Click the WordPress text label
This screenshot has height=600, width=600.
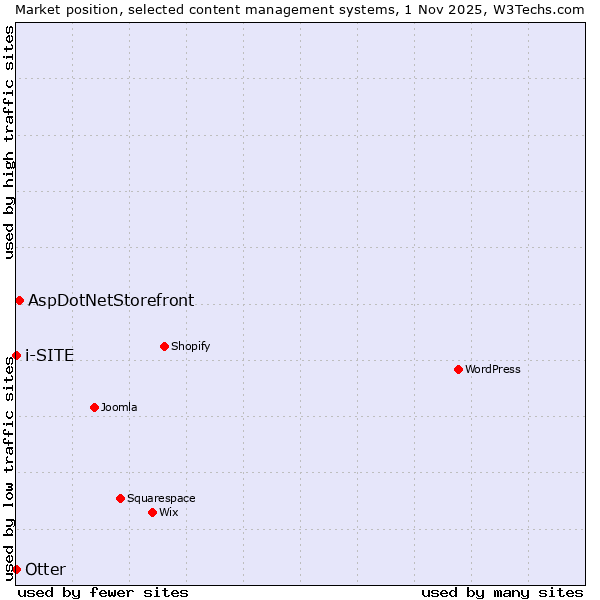pyautogui.click(x=492, y=369)
